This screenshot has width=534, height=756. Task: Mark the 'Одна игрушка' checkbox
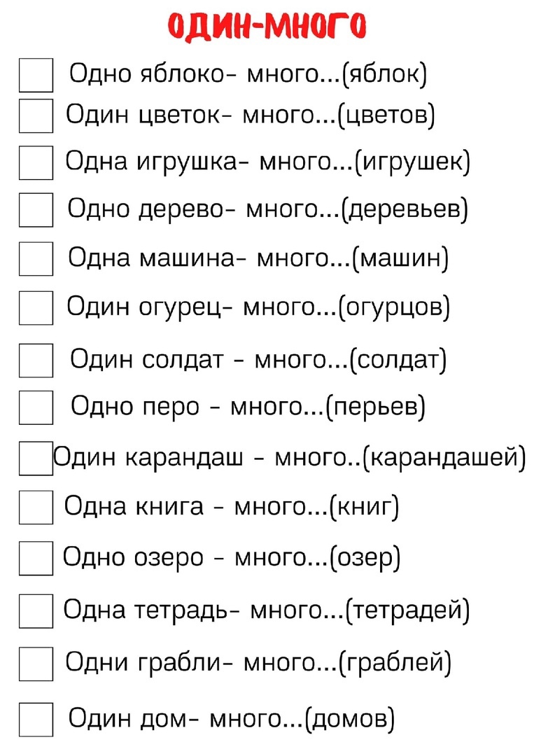[36, 163]
